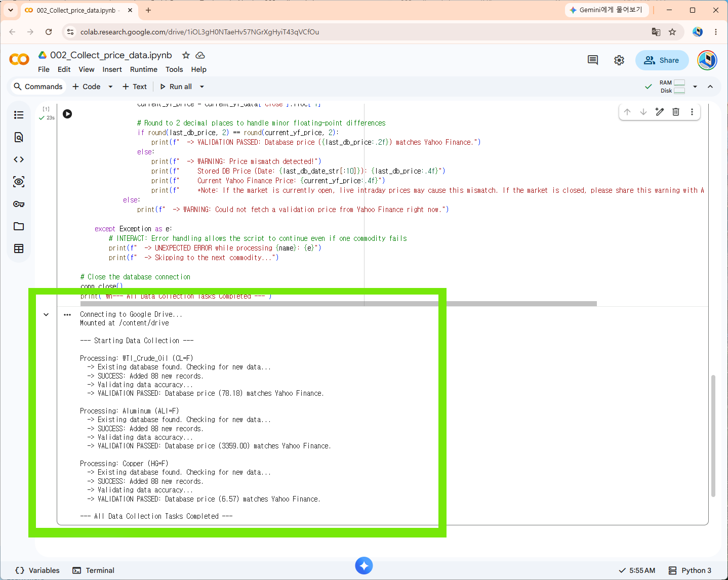Add a new Text cell
The image size is (728, 580).
click(x=135, y=87)
